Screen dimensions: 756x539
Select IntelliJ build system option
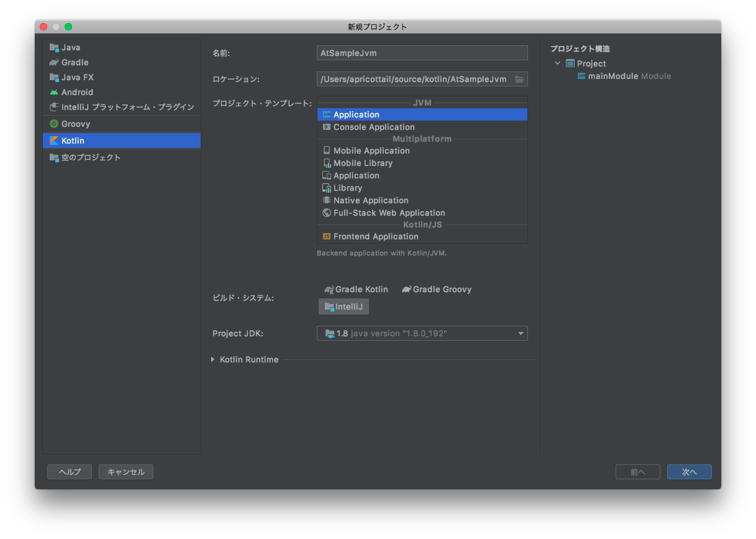coord(344,306)
